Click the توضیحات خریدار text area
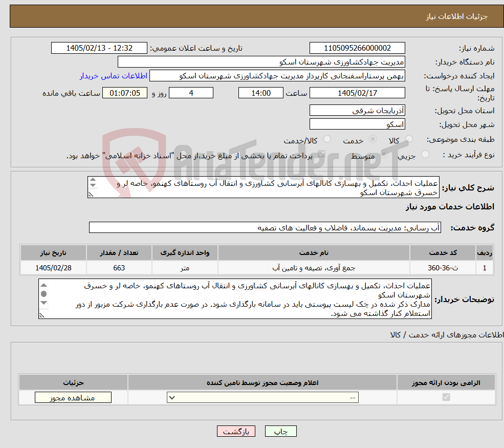The height and width of the screenshot is (448, 504). click(x=235, y=299)
